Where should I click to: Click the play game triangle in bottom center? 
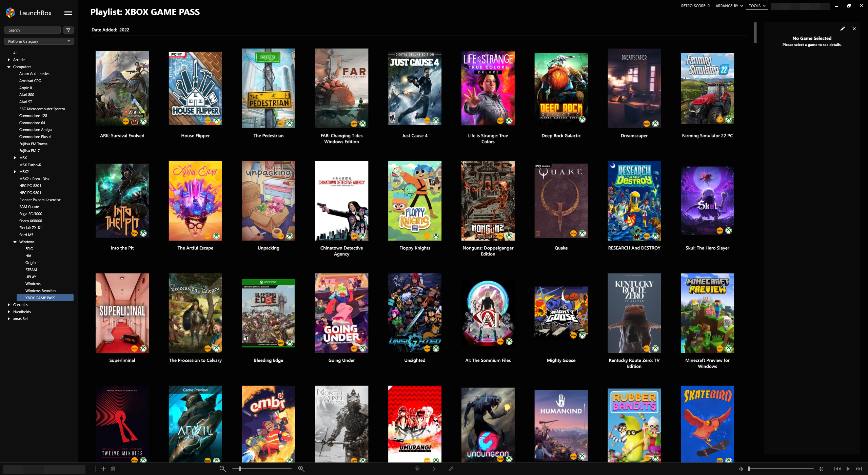point(434,469)
